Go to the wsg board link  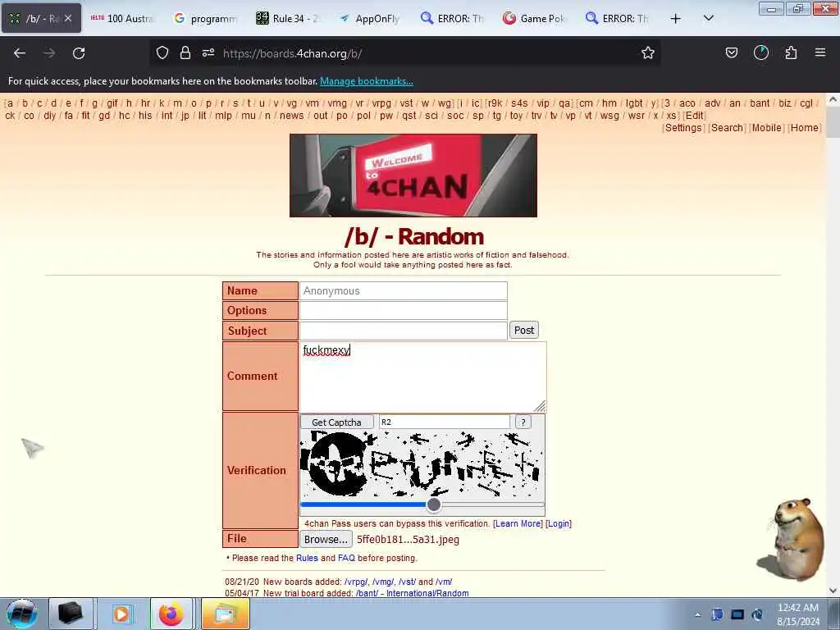coord(609,116)
